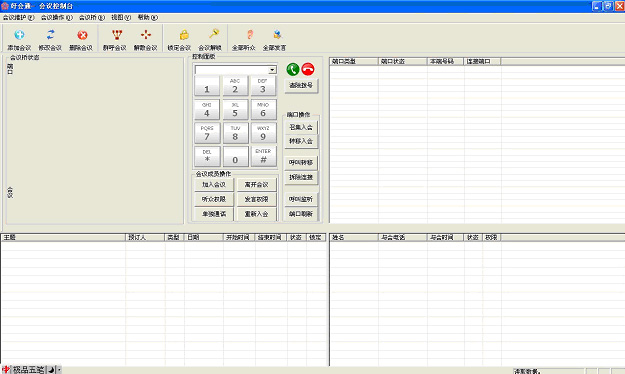Click the 加入会议 join conference button
This screenshot has height=374, width=625.
tap(214, 185)
